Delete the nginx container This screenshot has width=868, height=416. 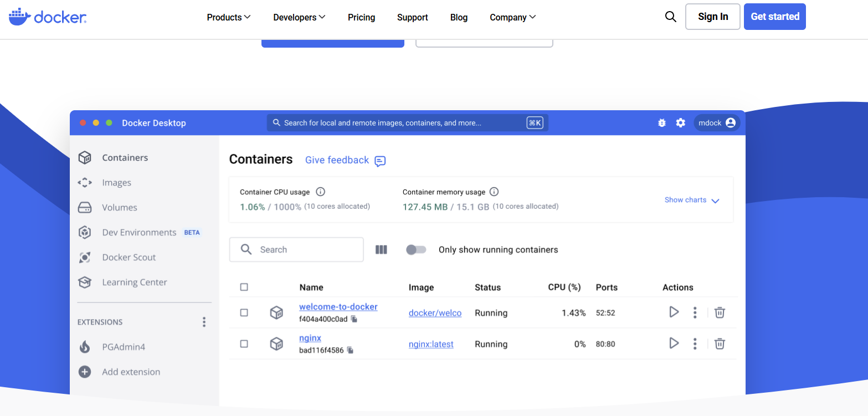pyautogui.click(x=720, y=343)
